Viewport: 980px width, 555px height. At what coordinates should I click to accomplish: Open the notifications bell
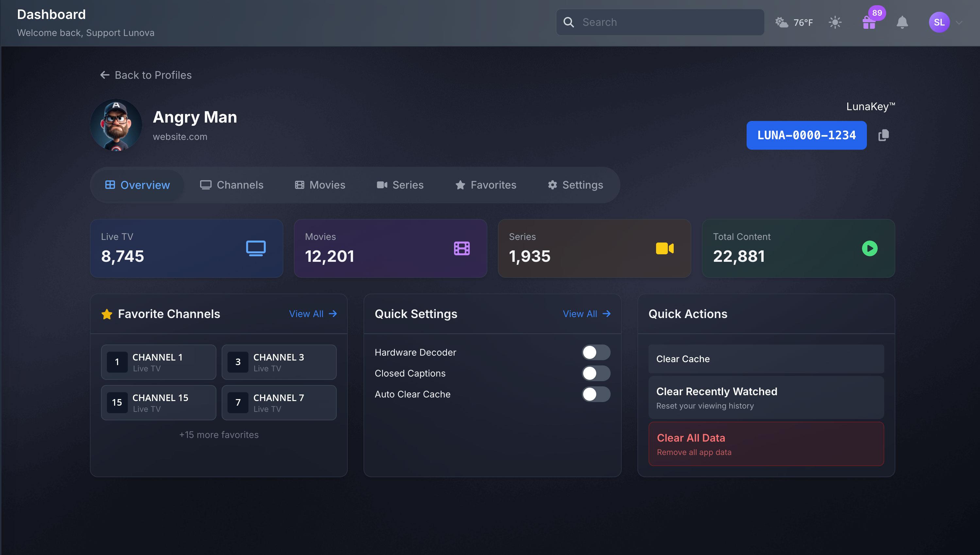[902, 23]
